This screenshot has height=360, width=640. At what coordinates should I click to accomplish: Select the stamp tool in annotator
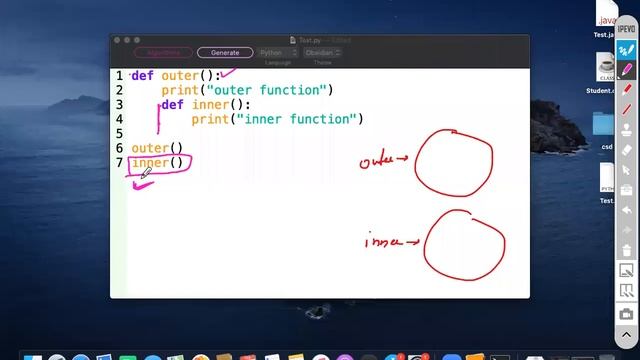pos(627,130)
